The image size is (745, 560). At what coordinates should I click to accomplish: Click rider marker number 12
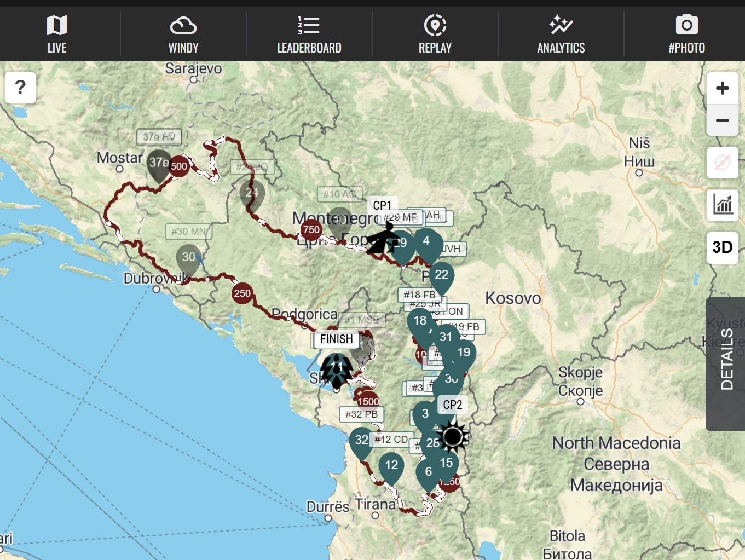pos(391,466)
